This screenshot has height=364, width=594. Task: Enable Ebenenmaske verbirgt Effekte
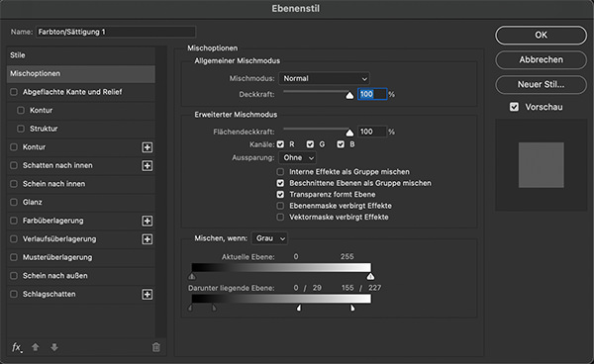click(280, 206)
